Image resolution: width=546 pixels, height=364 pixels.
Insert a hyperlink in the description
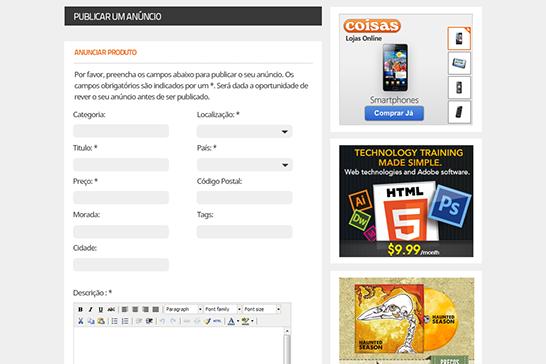[x=187, y=321]
